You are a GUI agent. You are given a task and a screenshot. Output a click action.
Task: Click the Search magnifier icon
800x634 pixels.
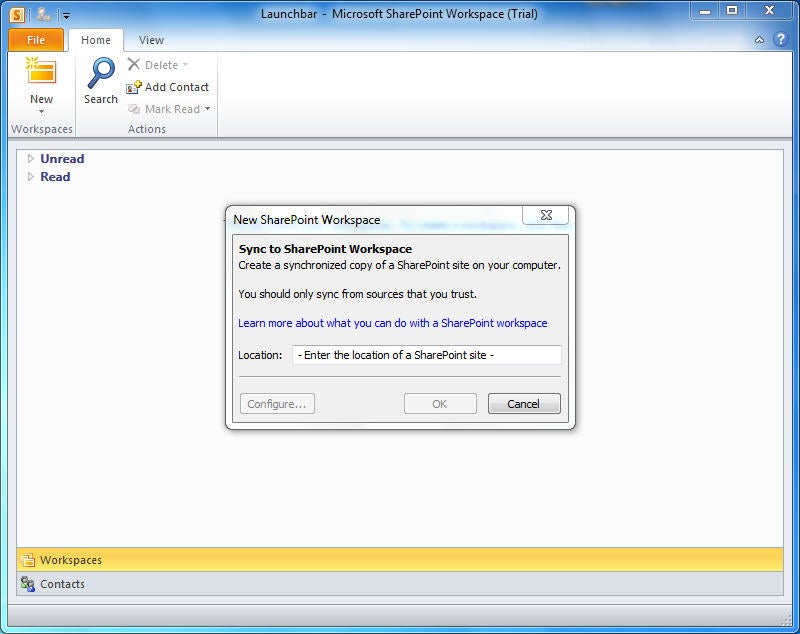[101, 73]
